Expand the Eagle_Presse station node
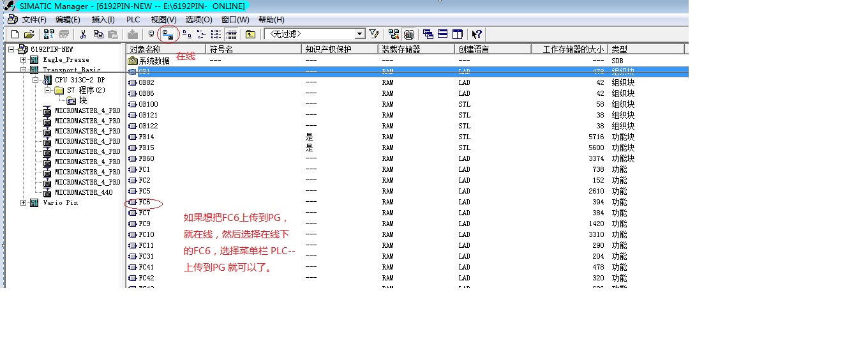The width and height of the screenshot is (868, 350). point(24,59)
